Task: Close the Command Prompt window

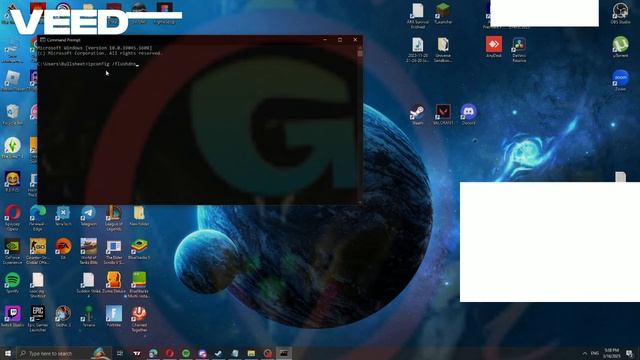Action: 355,40
